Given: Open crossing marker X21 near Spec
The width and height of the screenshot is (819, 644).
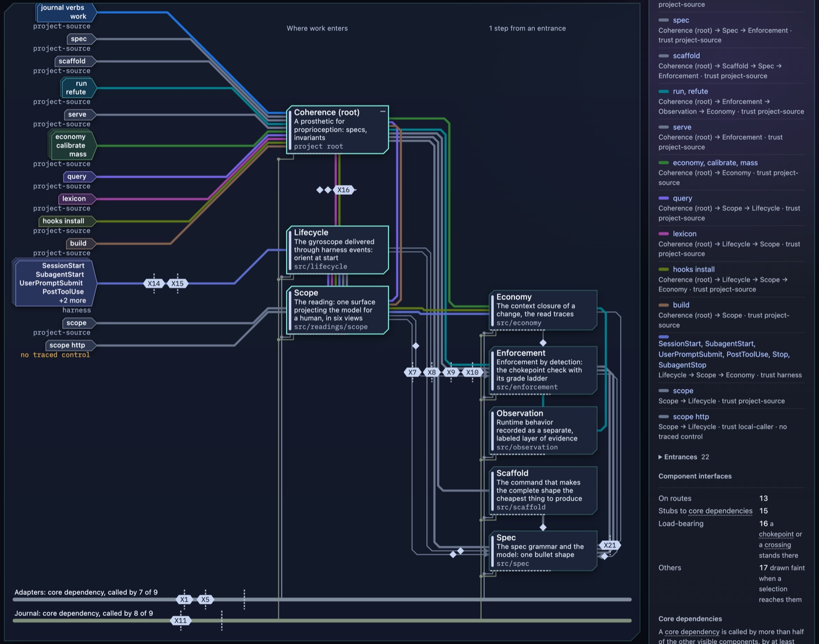Looking at the screenshot, I should pyautogui.click(x=610, y=545).
